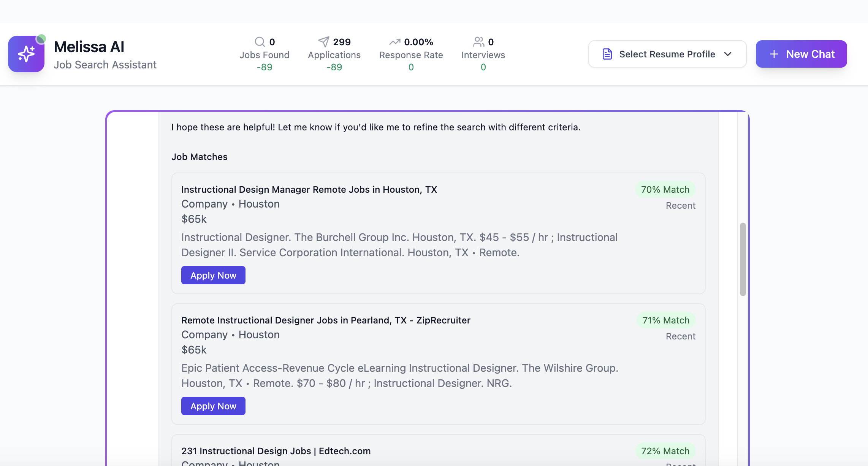Expand the Job Matches section
The image size is (868, 466).
199,157
